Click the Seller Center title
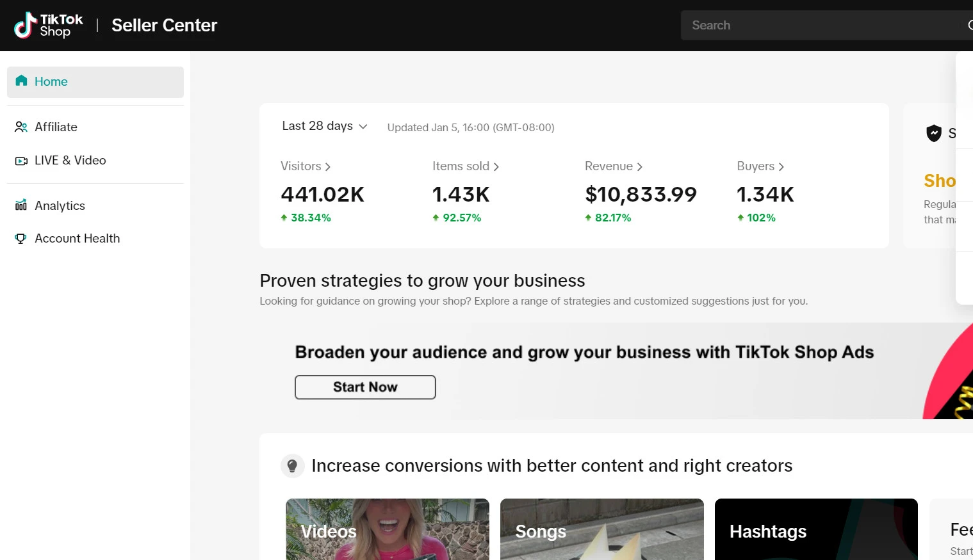The height and width of the screenshot is (560, 973). coord(165,26)
